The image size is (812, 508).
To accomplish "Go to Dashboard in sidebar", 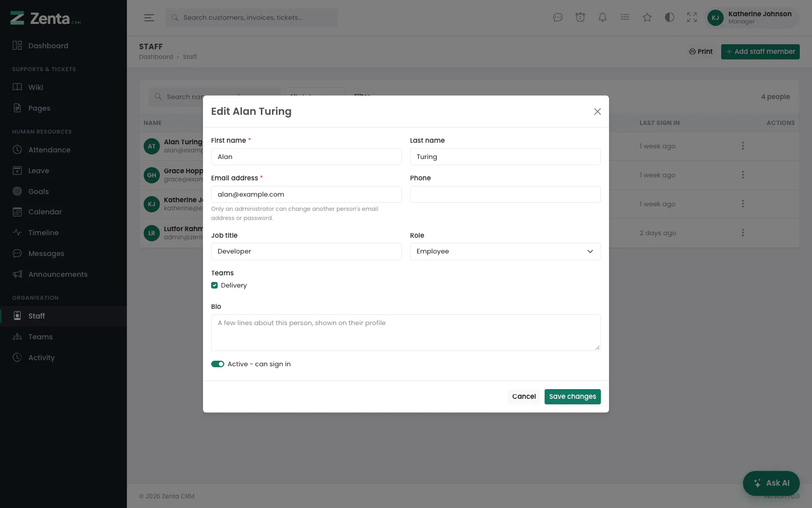I will pyautogui.click(x=63, y=46).
